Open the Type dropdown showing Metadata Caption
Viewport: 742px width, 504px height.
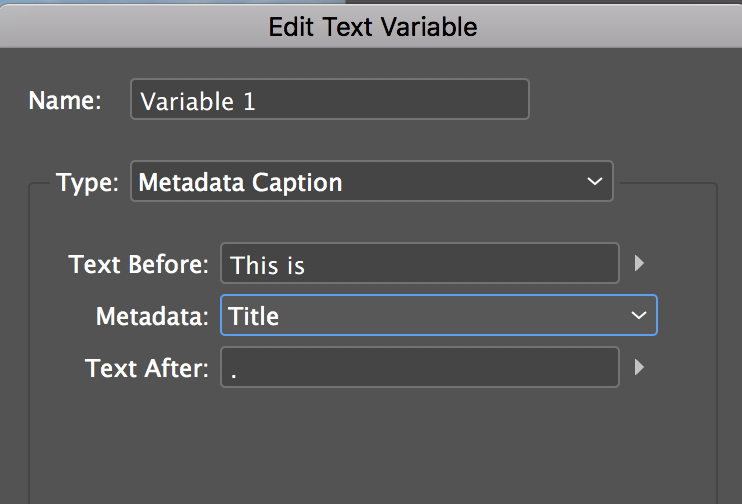click(370, 182)
